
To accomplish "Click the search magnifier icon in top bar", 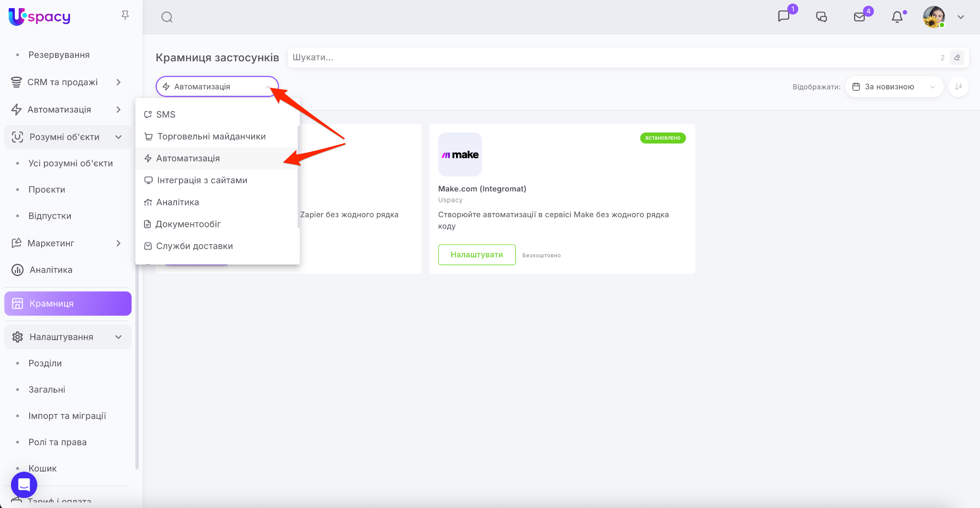I will (167, 17).
